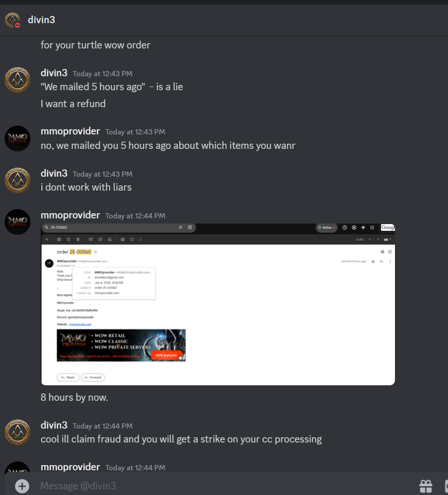Click divin3 avatar beside "is a lie" message
448x495 pixels.
pyautogui.click(x=18, y=79)
